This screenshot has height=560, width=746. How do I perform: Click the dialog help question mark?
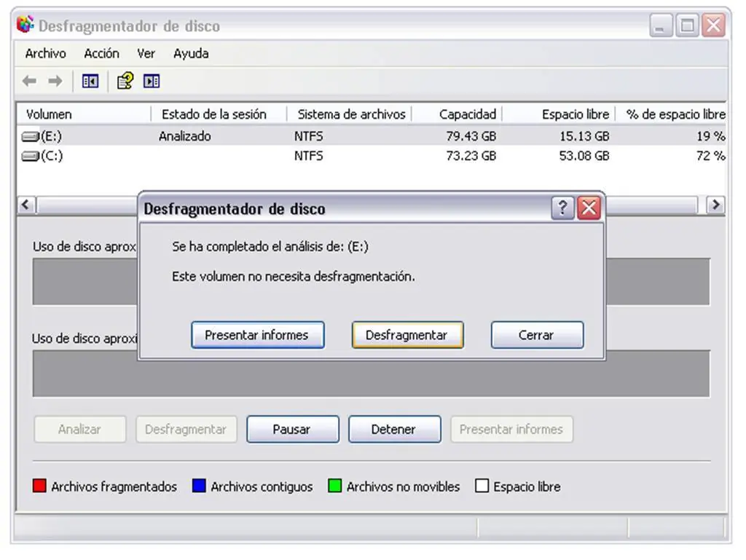(x=562, y=208)
